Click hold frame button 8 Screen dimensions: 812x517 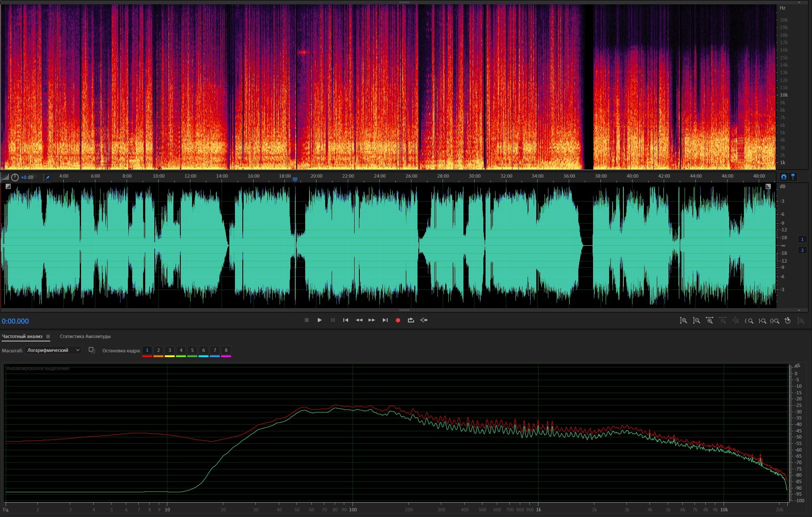[226, 350]
